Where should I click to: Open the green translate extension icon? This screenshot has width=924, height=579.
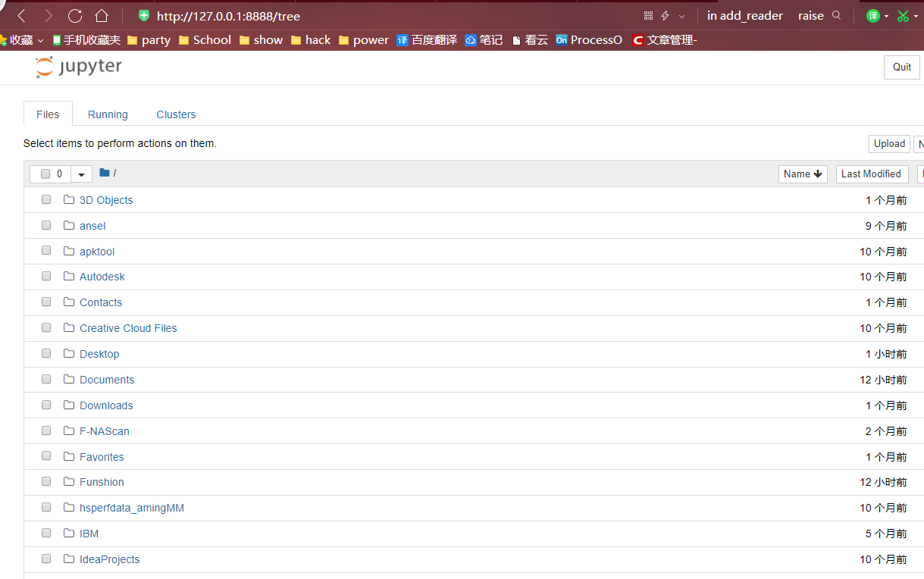coord(873,15)
